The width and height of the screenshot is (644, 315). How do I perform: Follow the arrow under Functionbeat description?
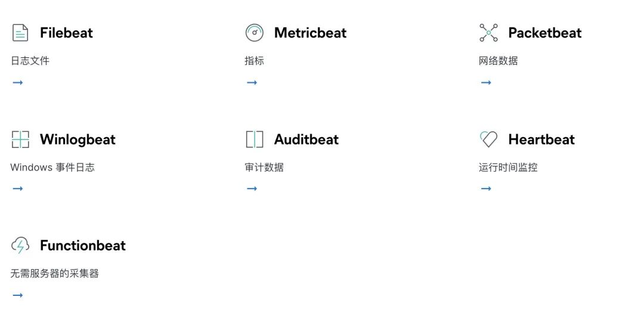pos(18,295)
